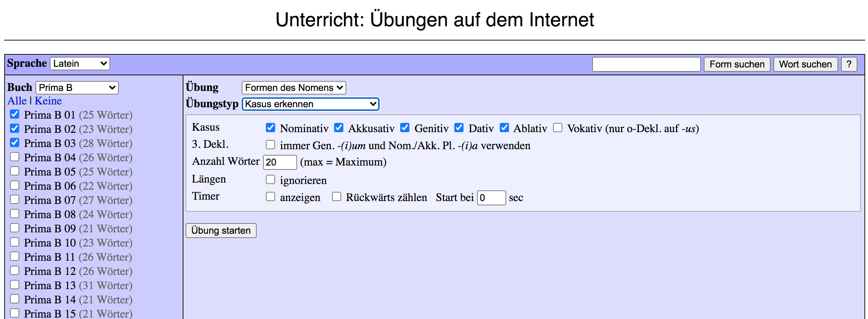This screenshot has width=868, height=319.
Task: Uncheck the Prima B 01 checkbox
Action: (x=15, y=114)
